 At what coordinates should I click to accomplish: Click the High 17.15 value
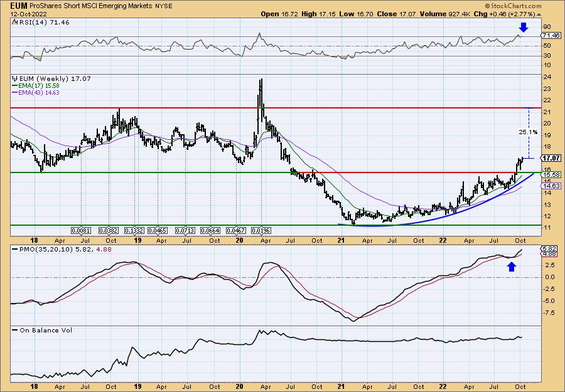coord(318,14)
